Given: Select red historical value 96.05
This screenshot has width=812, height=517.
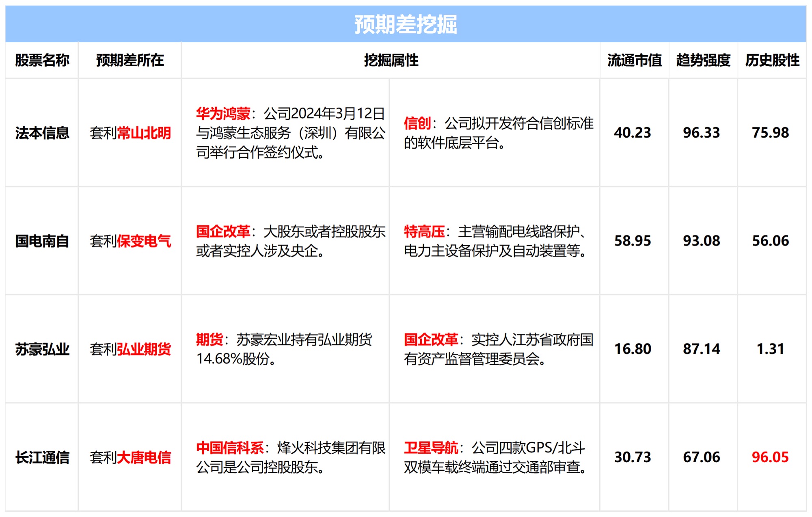Looking at the screenshot, I should [x=770, y=457].
